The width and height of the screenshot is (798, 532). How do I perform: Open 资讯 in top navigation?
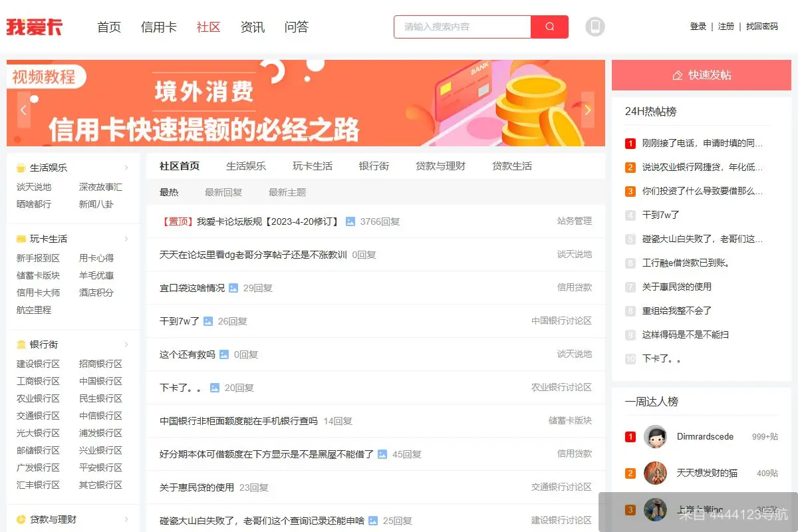pos(253,27)
